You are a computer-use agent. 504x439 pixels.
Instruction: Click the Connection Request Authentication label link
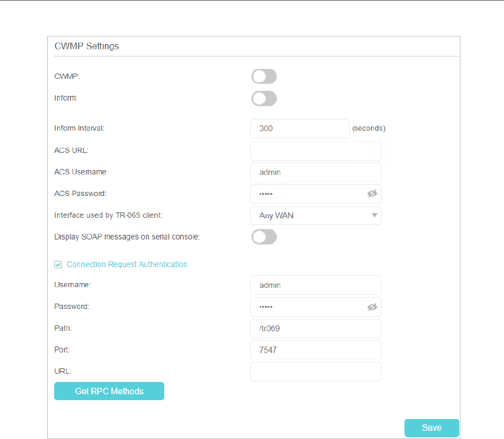(x=127, y=265)
